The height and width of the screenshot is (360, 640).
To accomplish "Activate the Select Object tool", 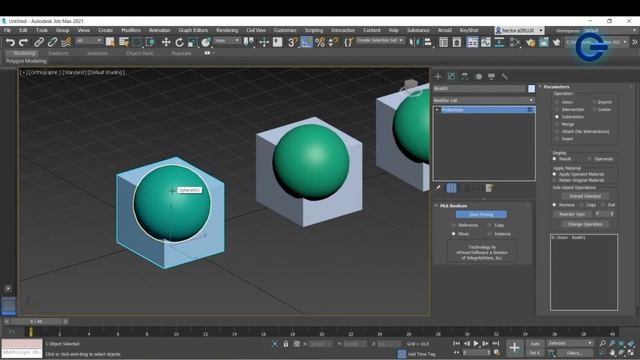I will 110,42.
